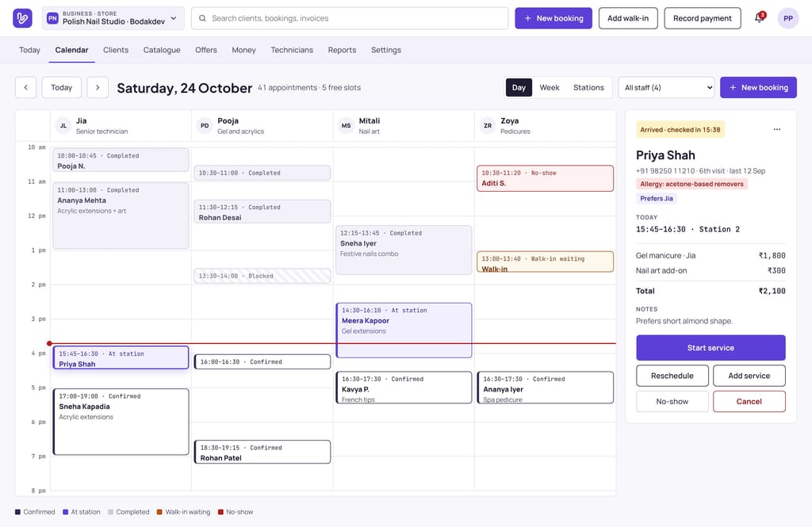Open the Technicians tab
Screen dimensions: 812x527
pyautogui.click(x=292, y=50)
